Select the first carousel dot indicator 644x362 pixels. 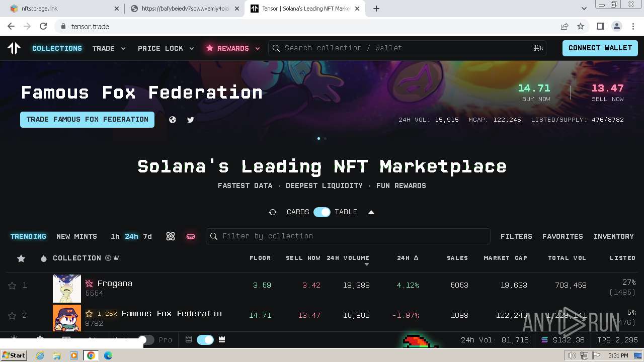(318, 138)
